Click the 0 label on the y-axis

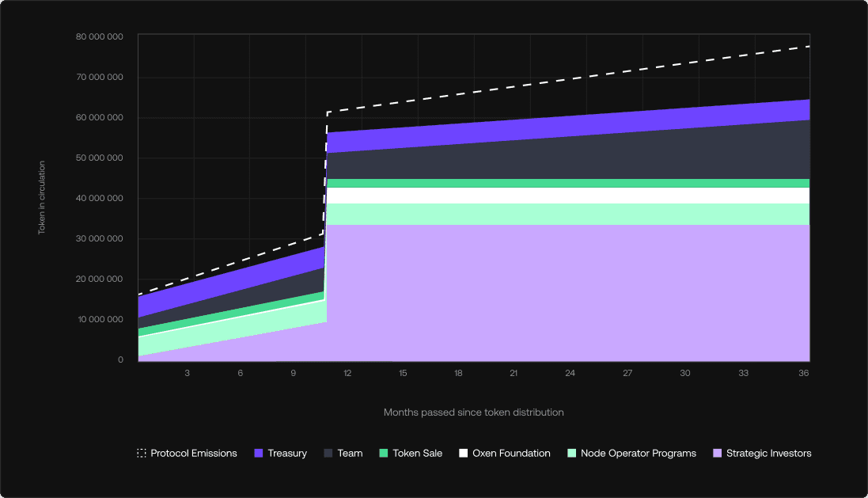[x=121, y=359]
